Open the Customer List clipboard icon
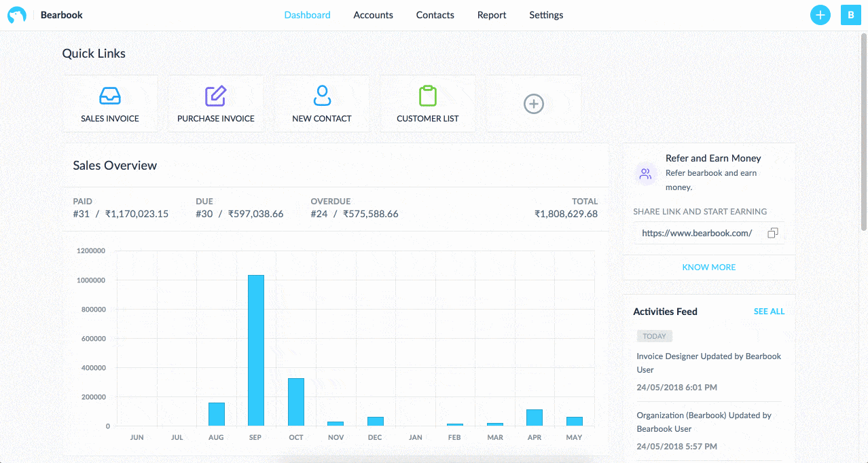 428,96
